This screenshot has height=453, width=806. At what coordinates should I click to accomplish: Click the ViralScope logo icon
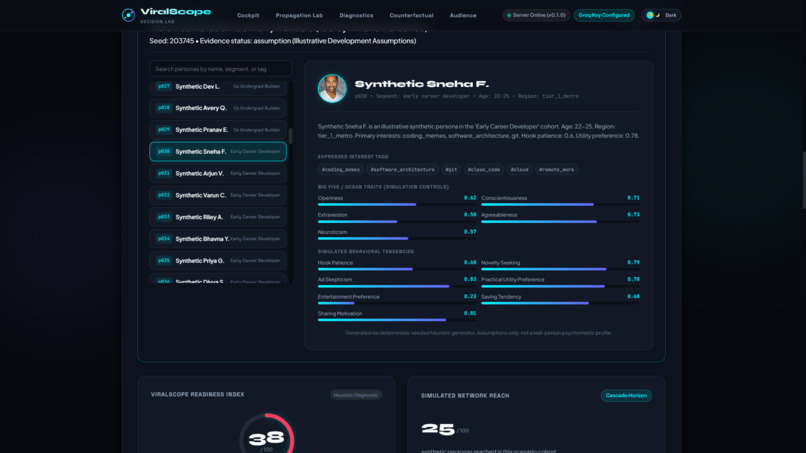(x=128, y=15)
